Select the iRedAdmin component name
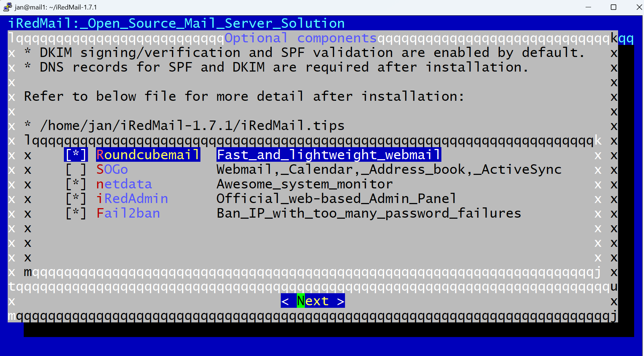The width and height of the screenshot is (644, 356). click(132, 199)
